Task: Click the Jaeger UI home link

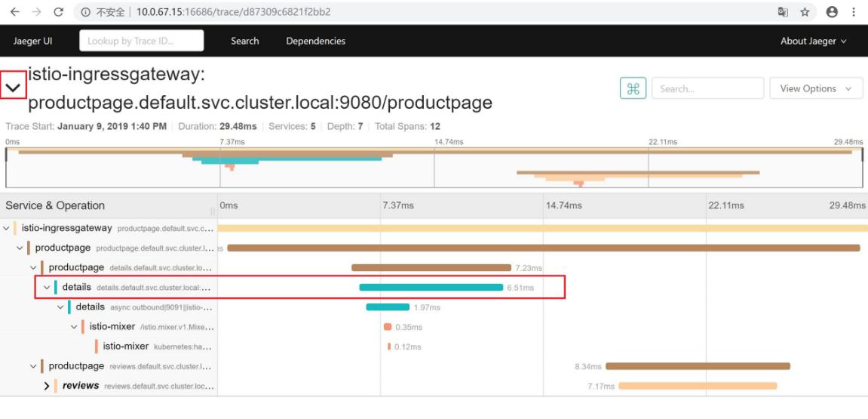Action: tap(32, 41)
